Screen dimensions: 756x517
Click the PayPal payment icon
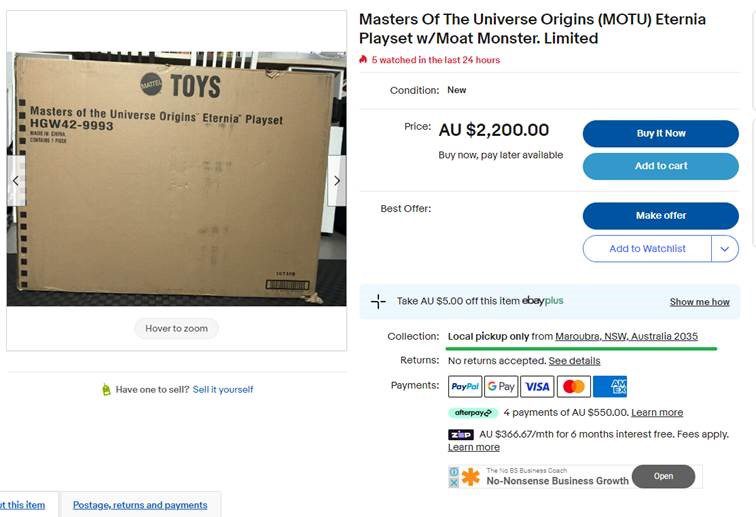pos(465,386)
